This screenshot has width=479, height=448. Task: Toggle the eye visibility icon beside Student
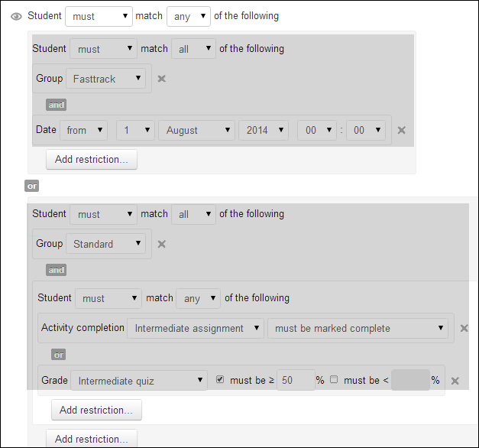(16, 16)
